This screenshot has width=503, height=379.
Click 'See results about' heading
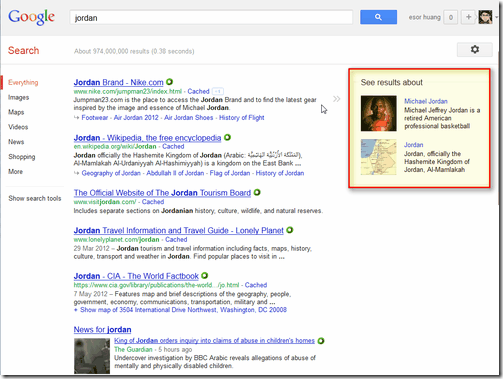[391, 82]
